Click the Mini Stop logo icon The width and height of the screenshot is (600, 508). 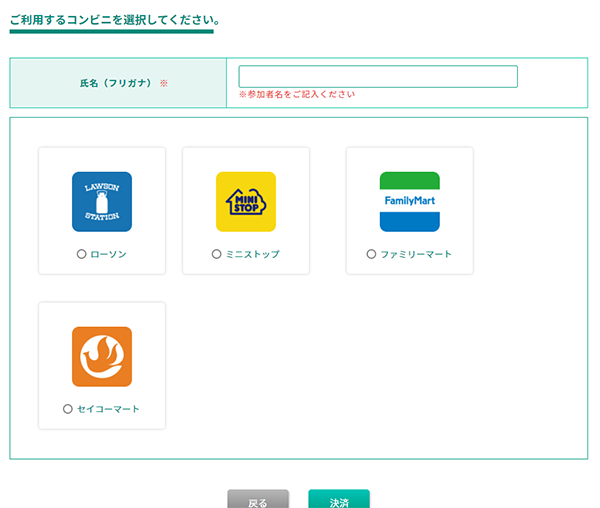(246, 202)
